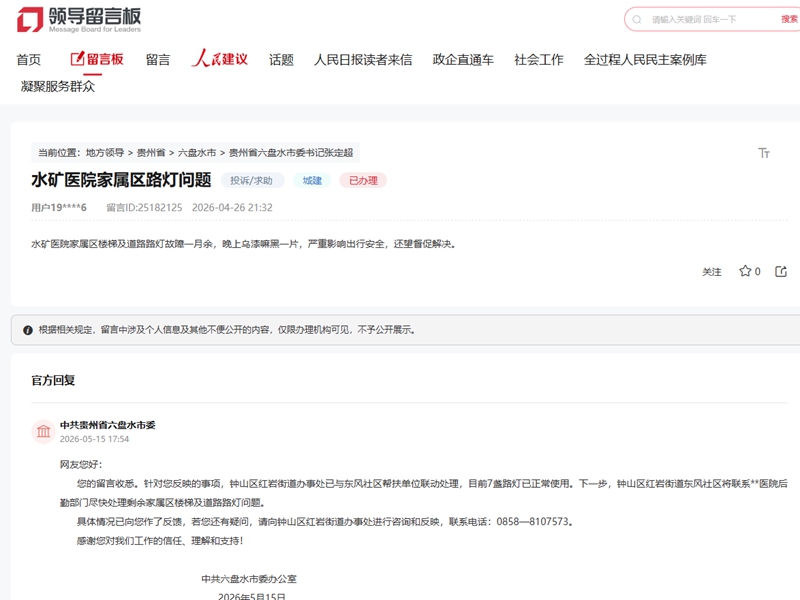800x600 pixels.
Task: Click the 领导留言板 site logo
Action: pos(79,19)
